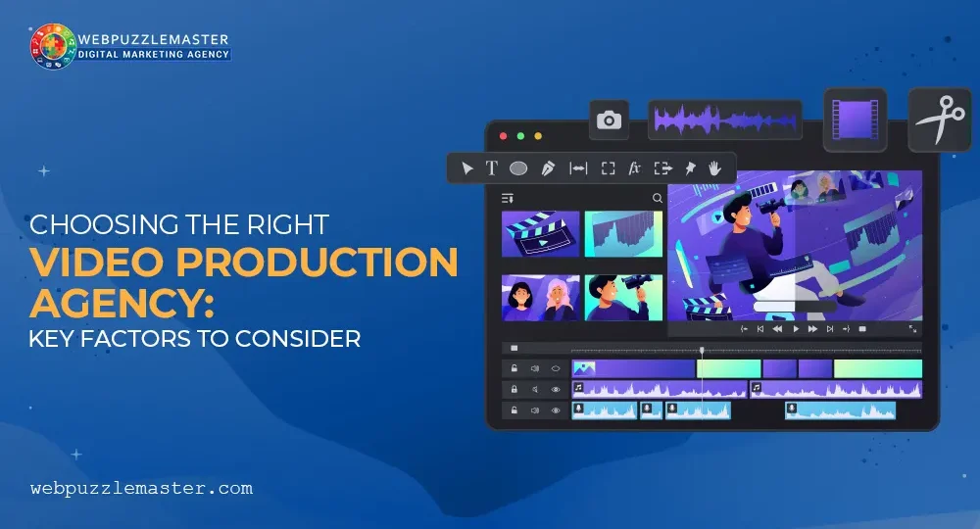Click the webpuzzlemaster.com link
This screenshot has height=529, width=980.
click(141, 488)
